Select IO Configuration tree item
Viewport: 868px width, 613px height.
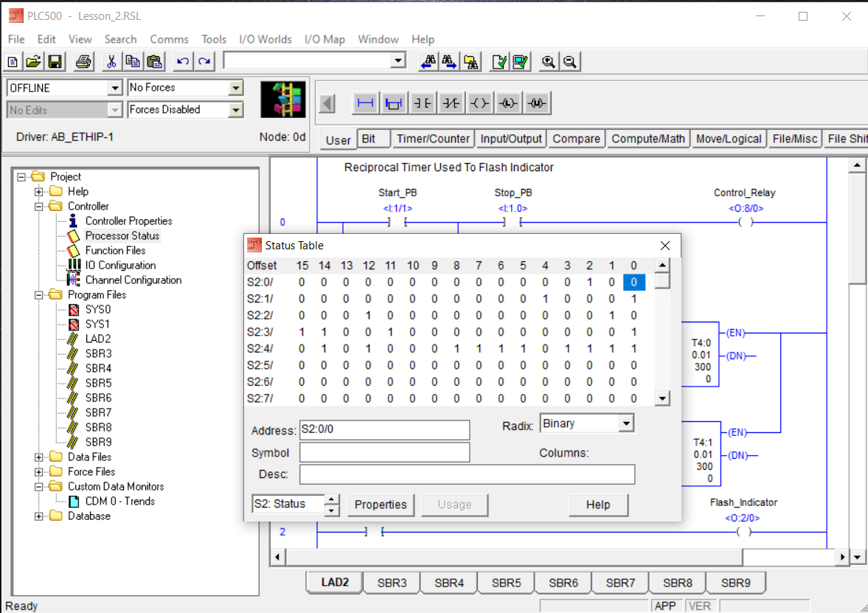(x=120, y=266)
